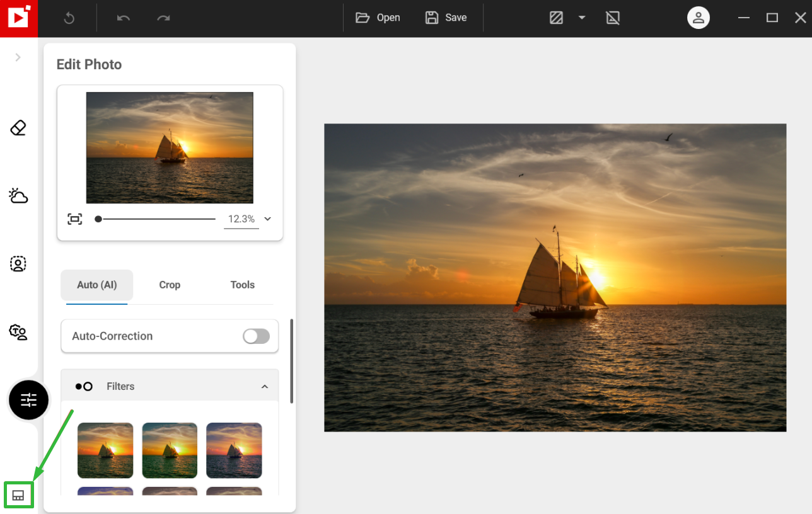Apply the first filter thumbnail
This screenshot has width=812, height=514.
(105, 450)
